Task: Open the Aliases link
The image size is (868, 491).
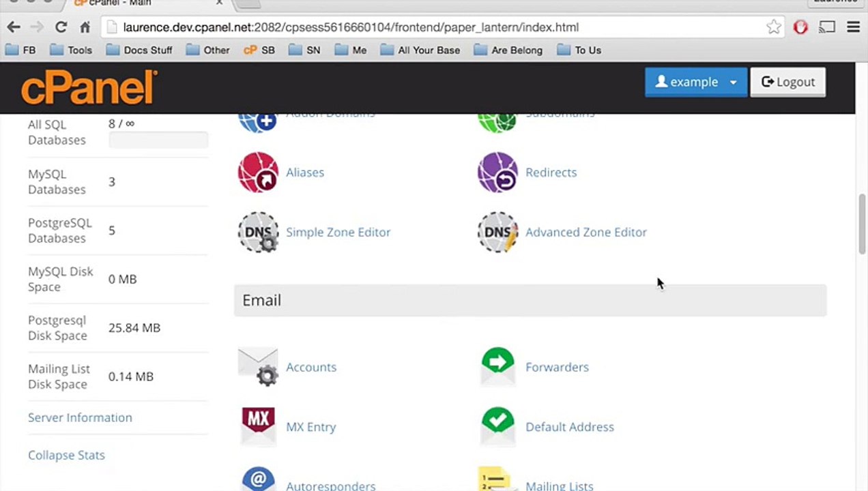Action: tap(305, 173)
